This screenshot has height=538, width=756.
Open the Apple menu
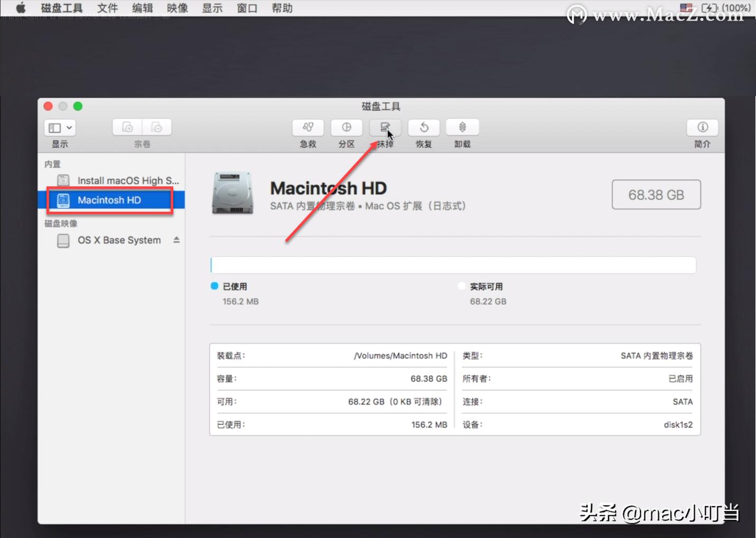(x=20, y=7)
